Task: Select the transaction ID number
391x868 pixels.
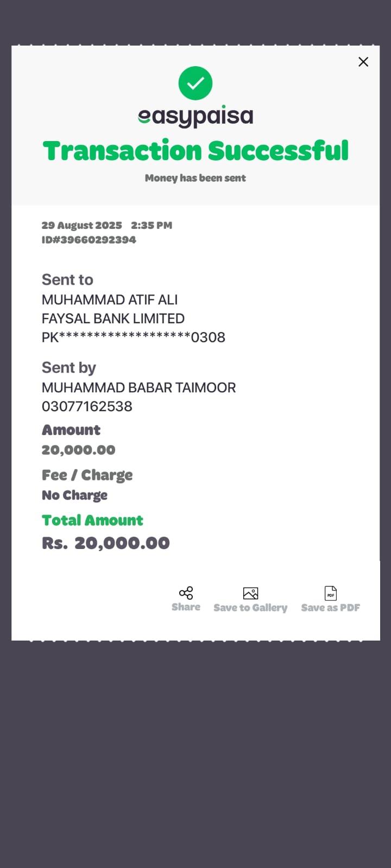Action: 89,240
